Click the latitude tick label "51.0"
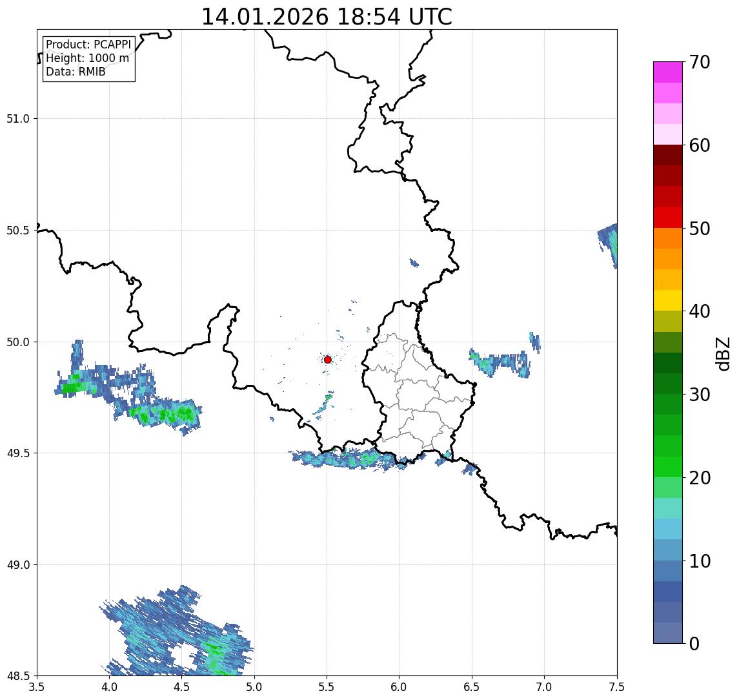The height and width of the screenshot is (700, 739). point(18,119)
